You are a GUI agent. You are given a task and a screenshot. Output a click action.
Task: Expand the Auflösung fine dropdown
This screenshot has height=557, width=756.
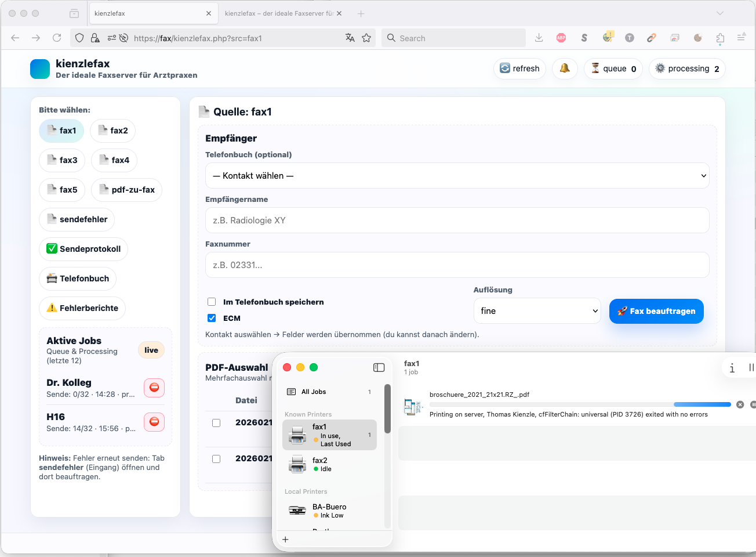pyautogui.click(x=537, y=311)
